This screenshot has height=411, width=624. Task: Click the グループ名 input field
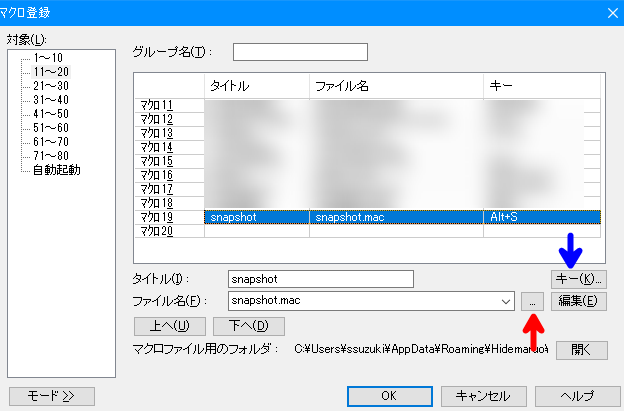(300, 52)
